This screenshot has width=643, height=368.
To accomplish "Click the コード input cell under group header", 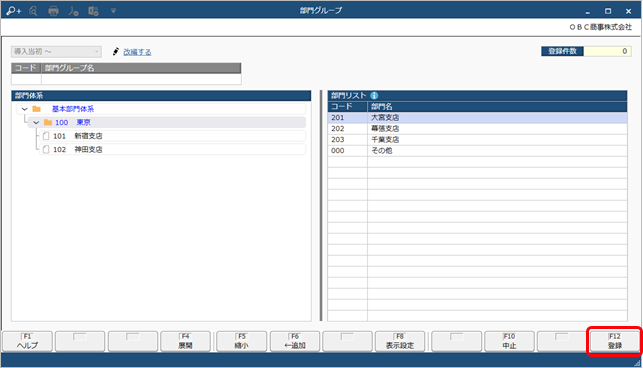I will tap(26, 79).
